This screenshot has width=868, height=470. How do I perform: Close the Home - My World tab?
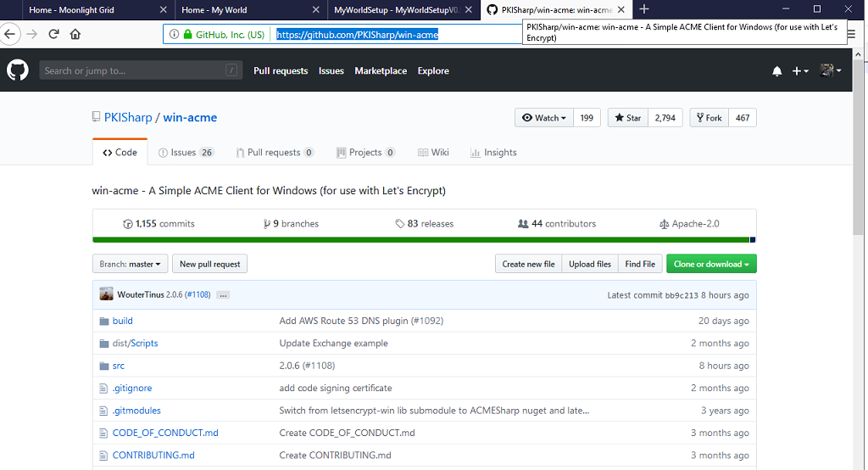tap(315, 10)
